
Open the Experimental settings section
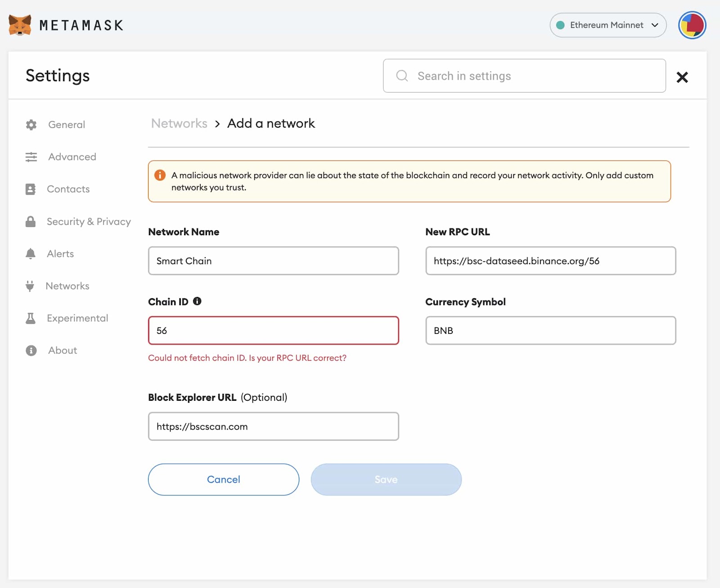[x=77, y=319]
